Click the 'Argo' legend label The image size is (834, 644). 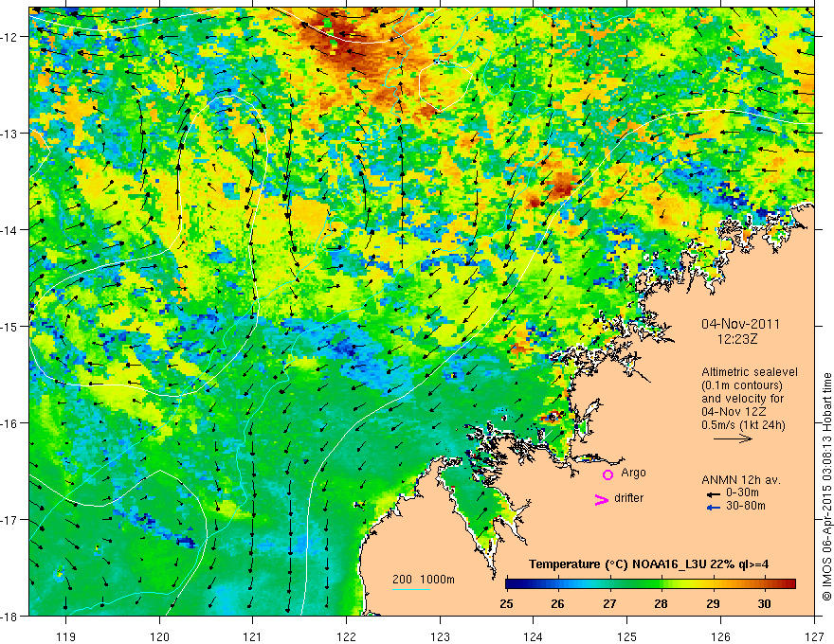pyautogui.click(x=633, y=473)
